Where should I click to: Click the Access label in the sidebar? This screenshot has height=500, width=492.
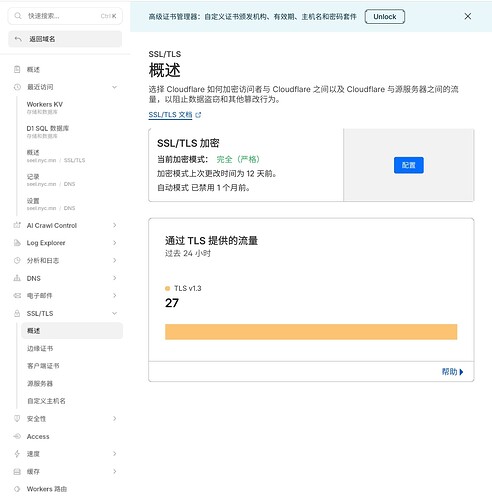[38, 436]
